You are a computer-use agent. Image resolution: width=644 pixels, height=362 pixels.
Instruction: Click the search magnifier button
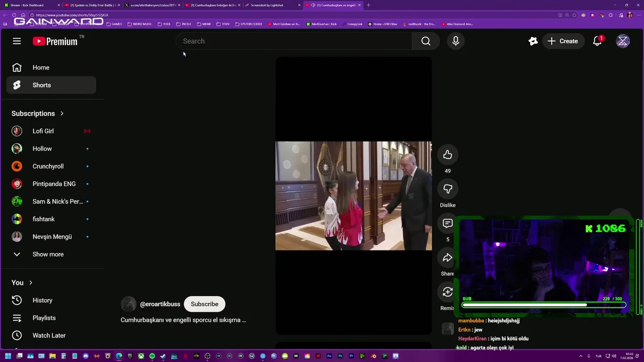point(426,41)
